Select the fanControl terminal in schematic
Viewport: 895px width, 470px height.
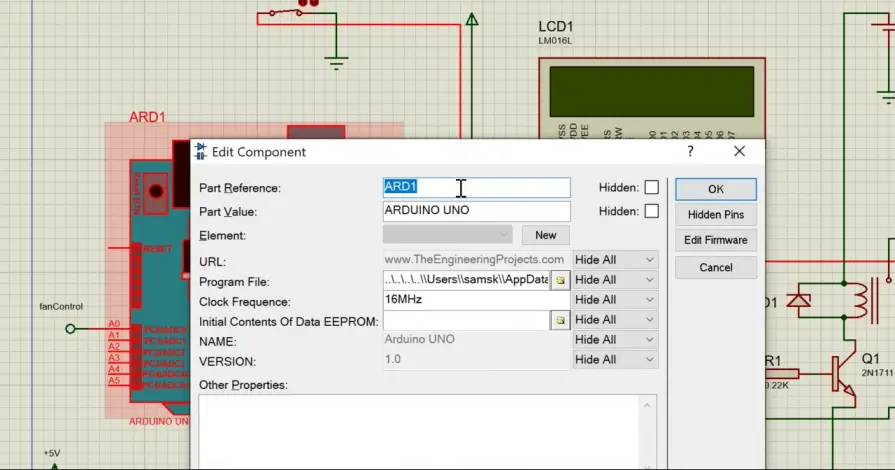[x=70, y=329]
